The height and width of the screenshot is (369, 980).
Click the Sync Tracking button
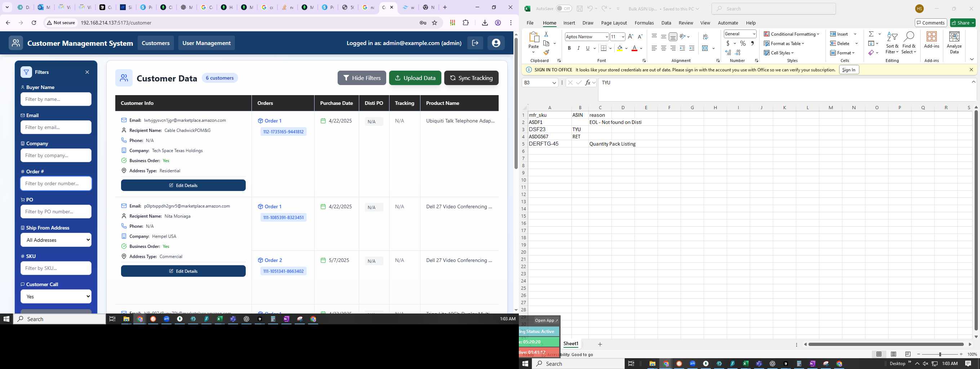tap(471, 78)
